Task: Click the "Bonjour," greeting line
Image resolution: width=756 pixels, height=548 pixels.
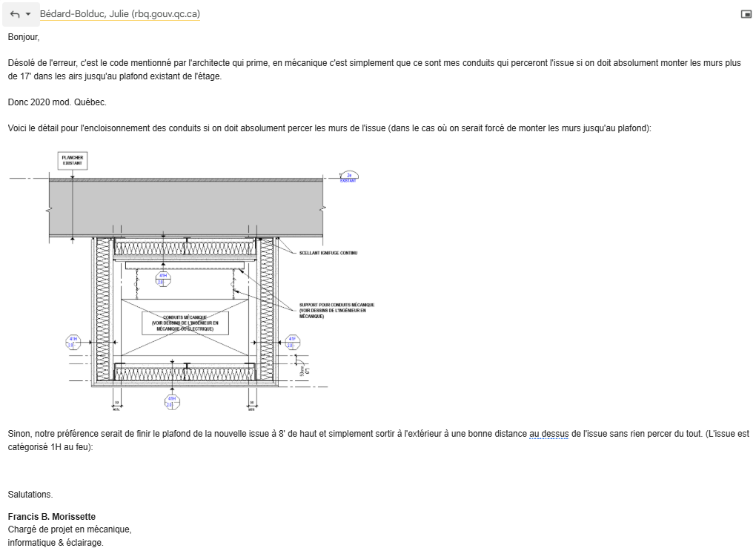Action: tap(24, 36)
